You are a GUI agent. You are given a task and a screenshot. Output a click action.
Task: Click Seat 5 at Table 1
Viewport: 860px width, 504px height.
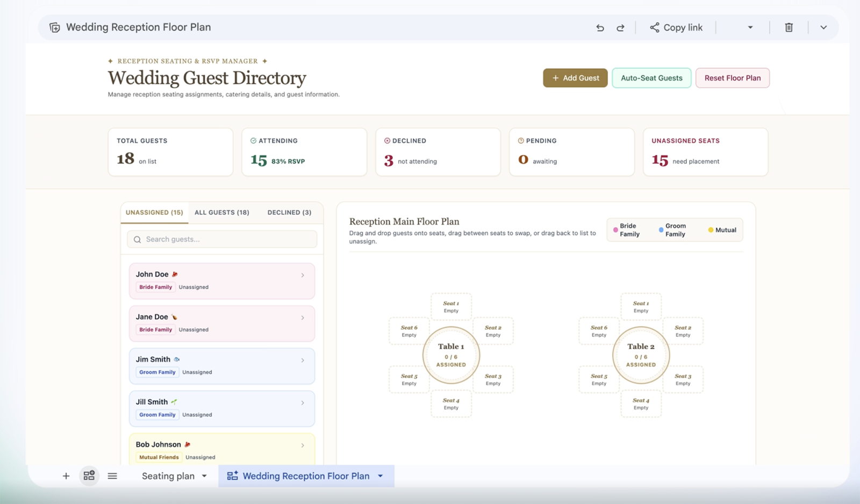409,379
